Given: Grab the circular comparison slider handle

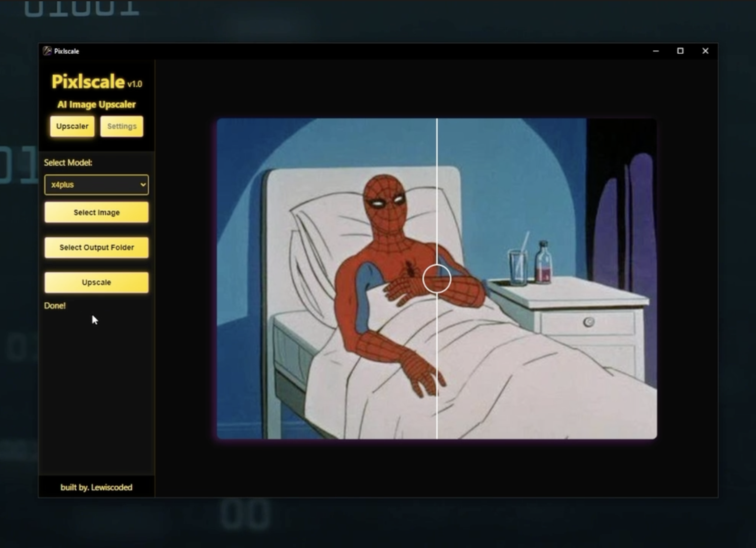Looking at the screenshot, I should 437,279.
